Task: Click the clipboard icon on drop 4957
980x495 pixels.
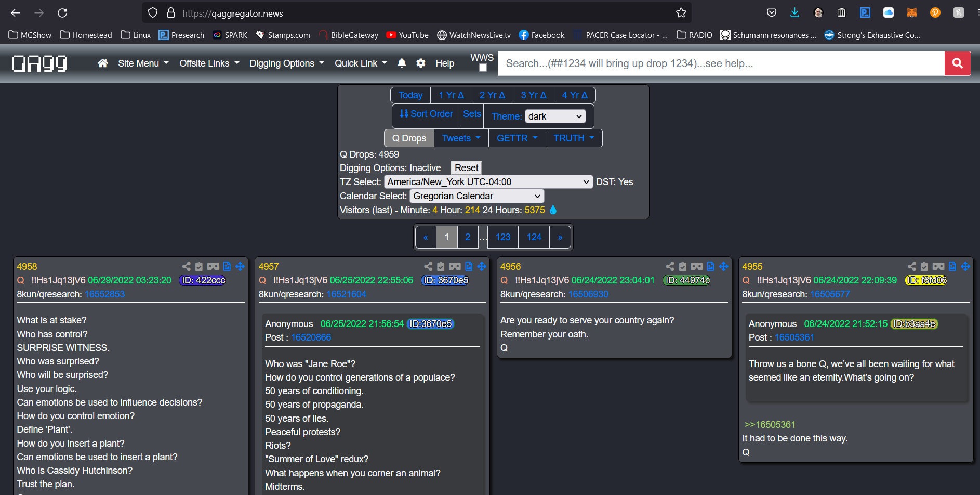Action: click(x=441, y=266)
